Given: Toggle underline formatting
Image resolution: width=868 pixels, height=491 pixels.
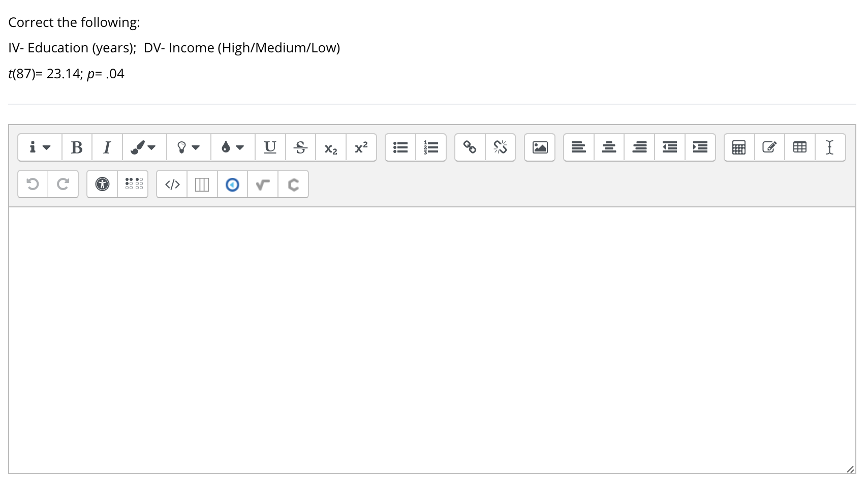Looking at the screenshot, I should point(270,147).
